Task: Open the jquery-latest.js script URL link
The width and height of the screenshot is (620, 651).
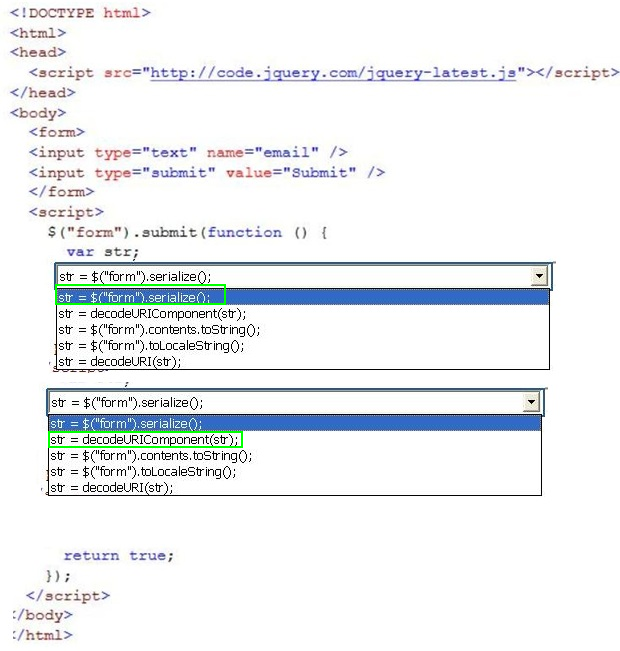Action: click(333, 73)
